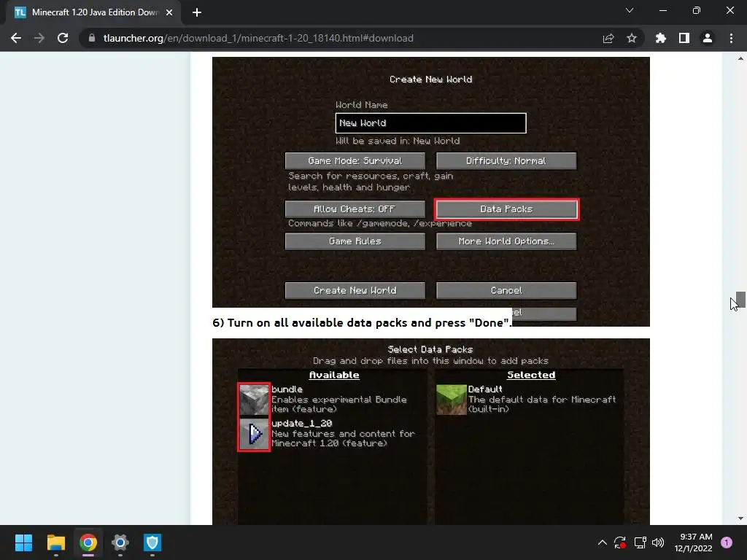Image resolution: width=747 pixels, height=560 pixels.
Task: Click the World Name field in screenshot
Action: pyautogui.click(x=430, y=122)
